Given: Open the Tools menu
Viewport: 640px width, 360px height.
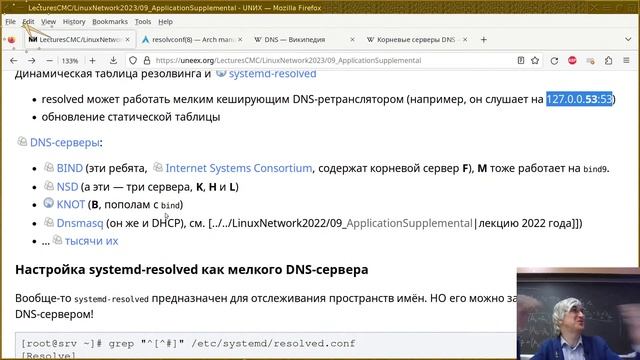Looking at the screenshot, I should [x=143, y=22].
